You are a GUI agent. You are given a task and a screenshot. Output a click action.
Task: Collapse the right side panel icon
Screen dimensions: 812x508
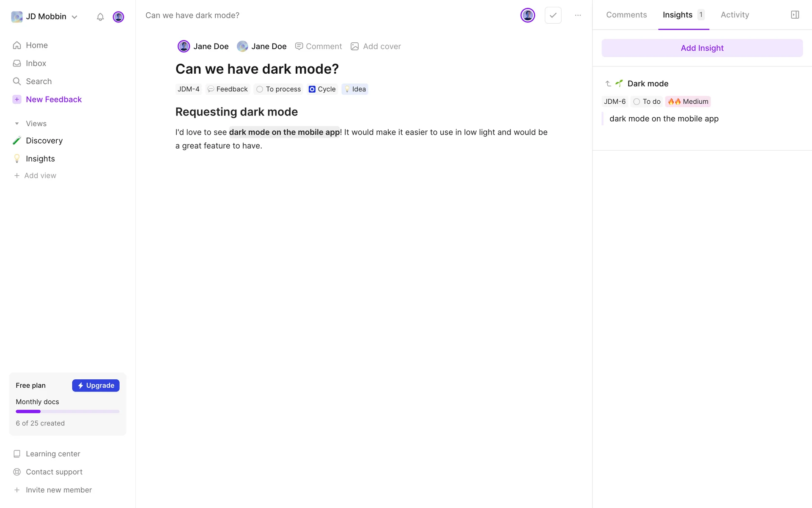(795, 15)
